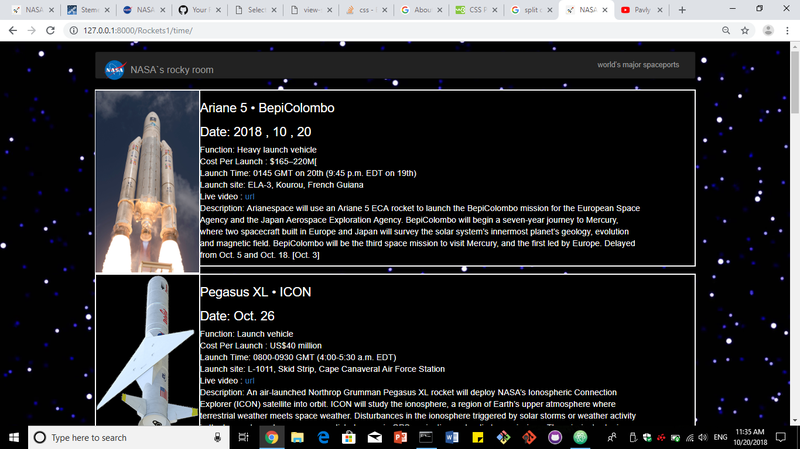Switch to the Google split tab

[531, 10]
